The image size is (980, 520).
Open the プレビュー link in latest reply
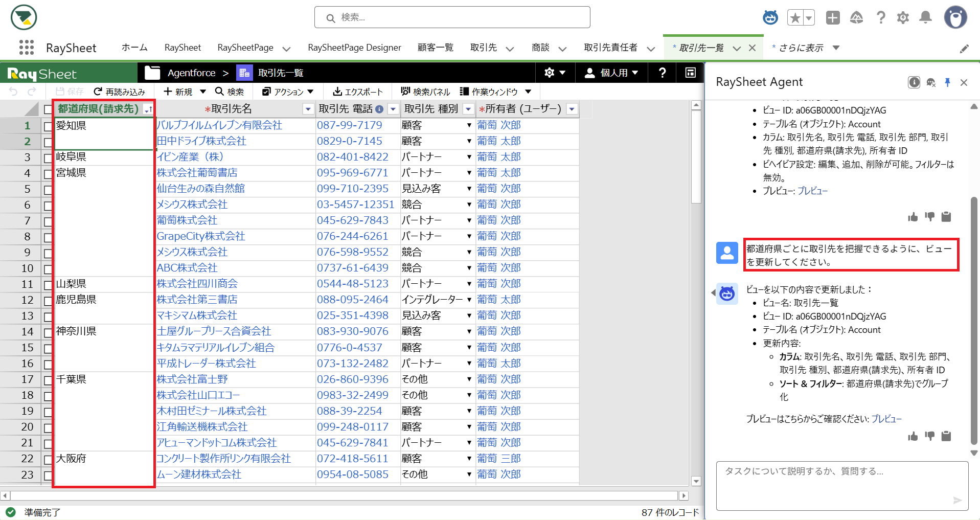886,419
